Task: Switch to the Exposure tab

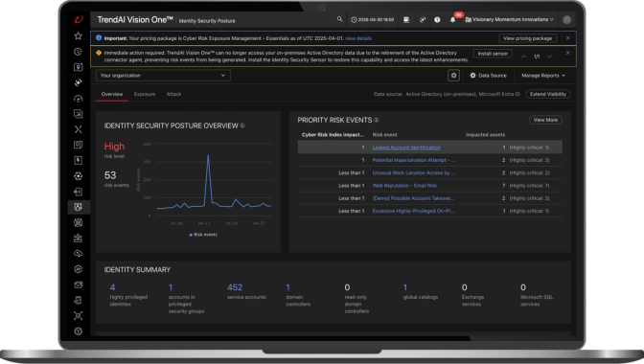Action: pos(145,94)
